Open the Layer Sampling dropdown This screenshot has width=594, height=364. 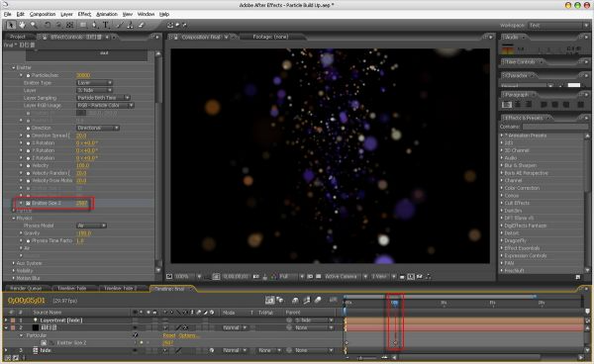click(103, 98)
